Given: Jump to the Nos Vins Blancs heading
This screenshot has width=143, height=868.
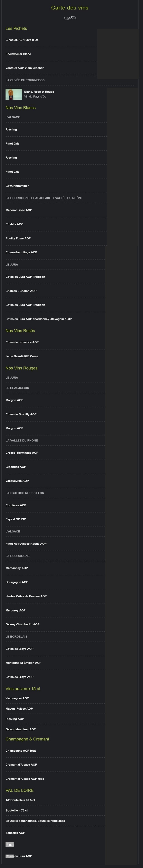Looking at the screenshot, I should point(21,108).
